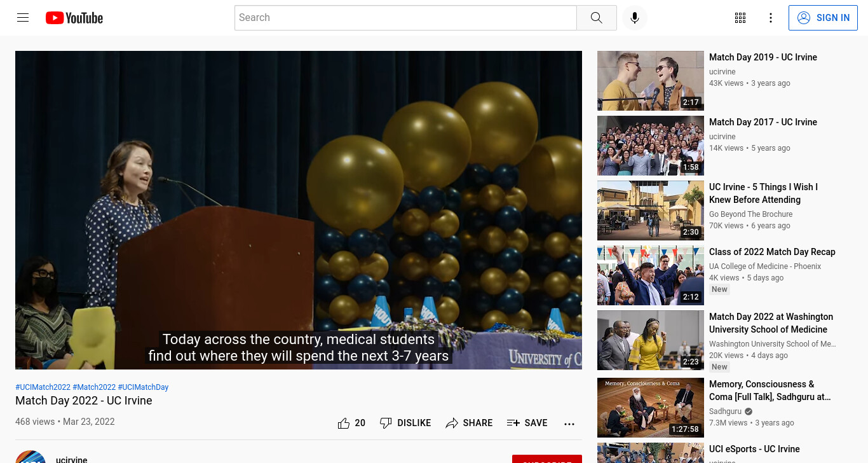Open UCI eSports - UC Irvine title
The height and width of the screenshot is (463, 868).
click(x=754, y=449)
